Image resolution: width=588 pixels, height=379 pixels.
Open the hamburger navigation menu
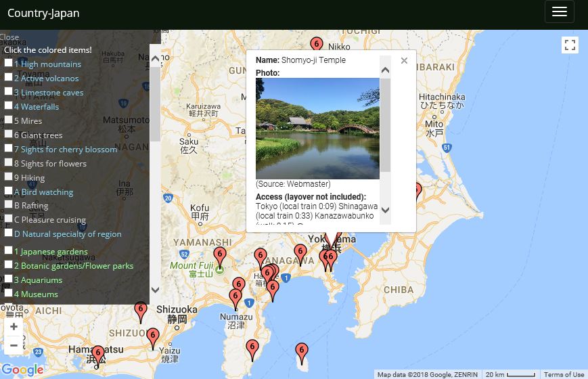point(559,12)
